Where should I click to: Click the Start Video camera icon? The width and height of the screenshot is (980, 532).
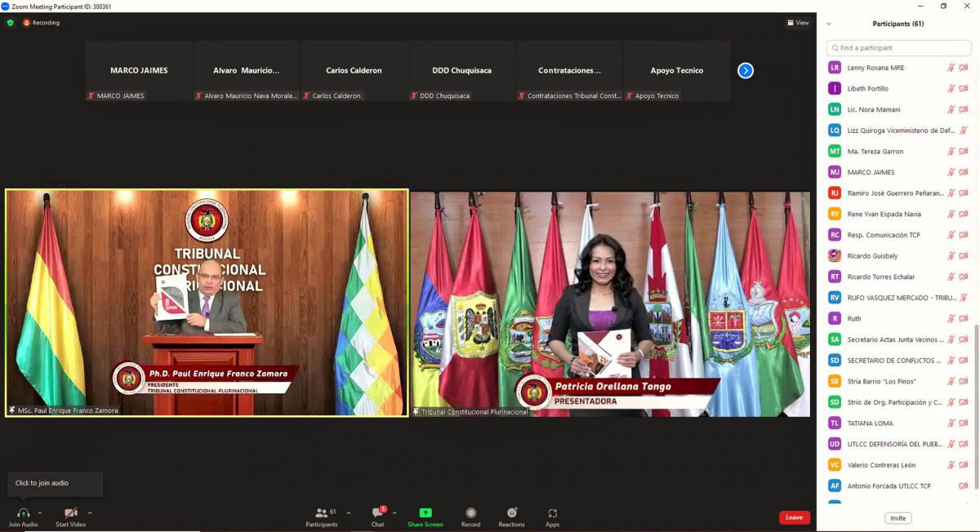coord(70,513)
